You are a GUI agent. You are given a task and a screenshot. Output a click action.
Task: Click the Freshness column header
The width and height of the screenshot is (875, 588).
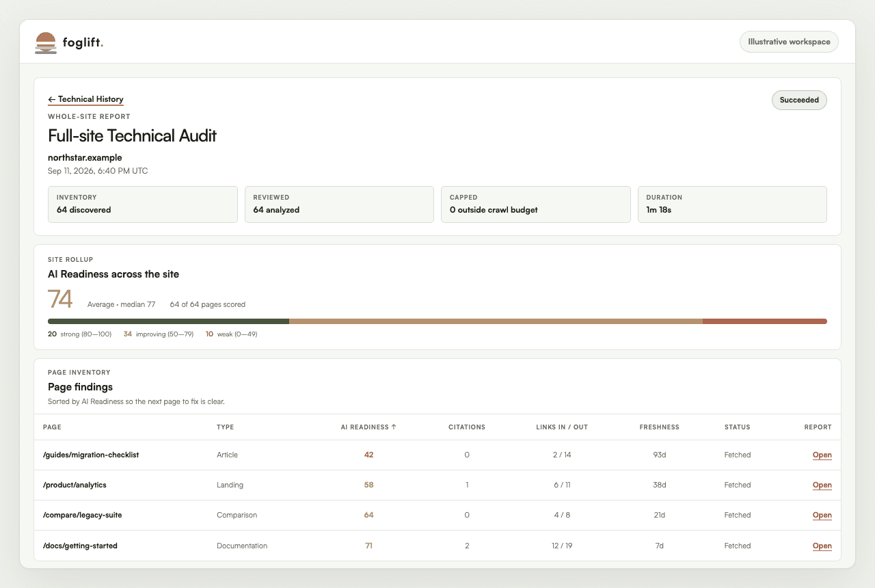[x=659, y=427]
